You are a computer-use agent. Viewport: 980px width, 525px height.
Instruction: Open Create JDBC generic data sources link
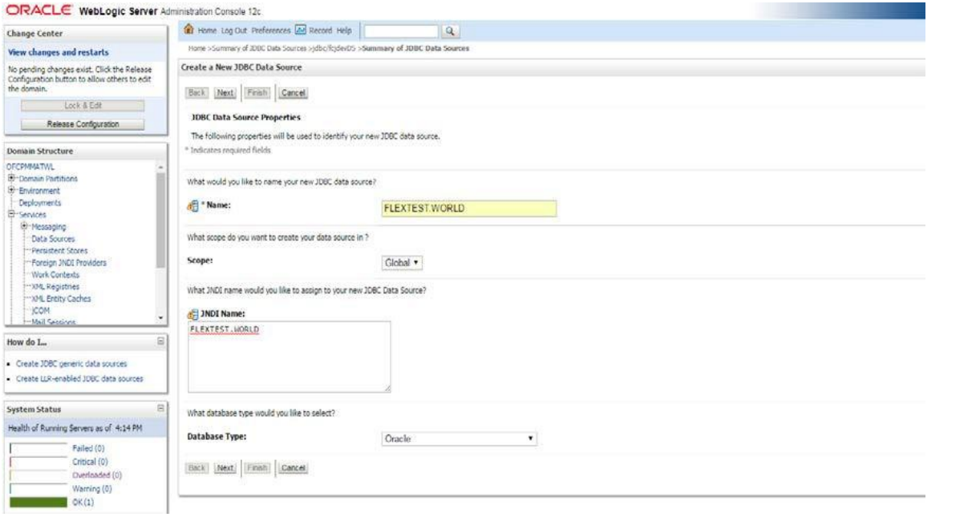coord(72,365)
